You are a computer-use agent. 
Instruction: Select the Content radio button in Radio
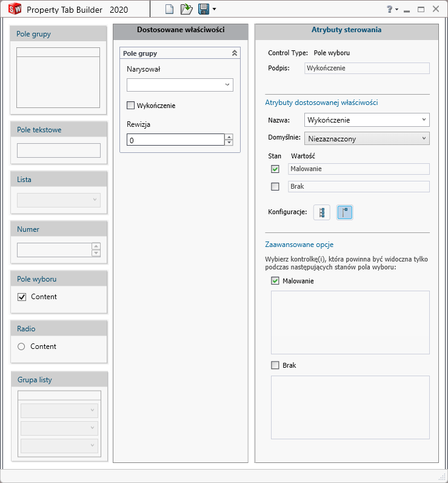(x=21, y=346)
